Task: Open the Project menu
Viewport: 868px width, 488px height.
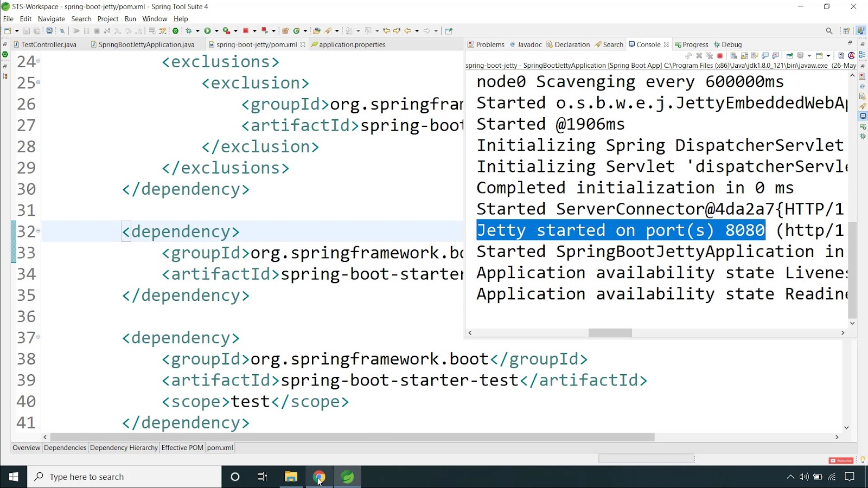Action: 107,19
